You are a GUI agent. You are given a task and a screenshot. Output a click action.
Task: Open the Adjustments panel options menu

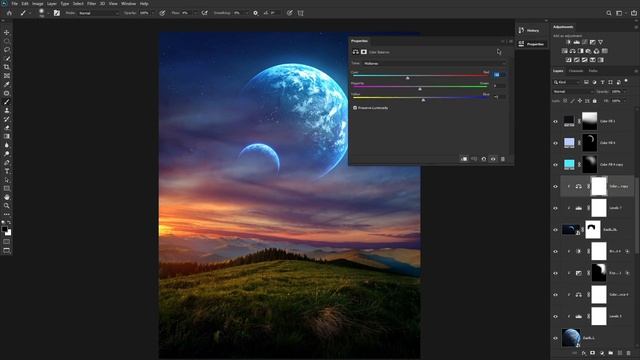click(636, 27)
